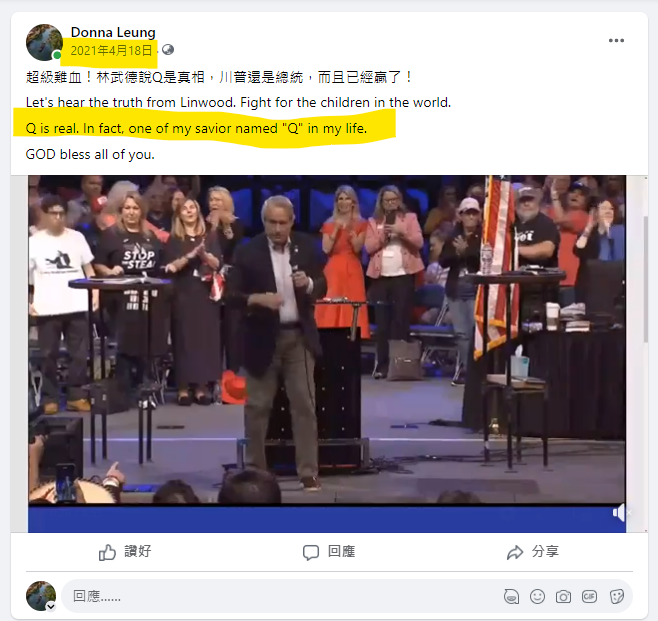Focus the 回應 comment input field
Screen dimensions: 658x621
click(281, 596)
